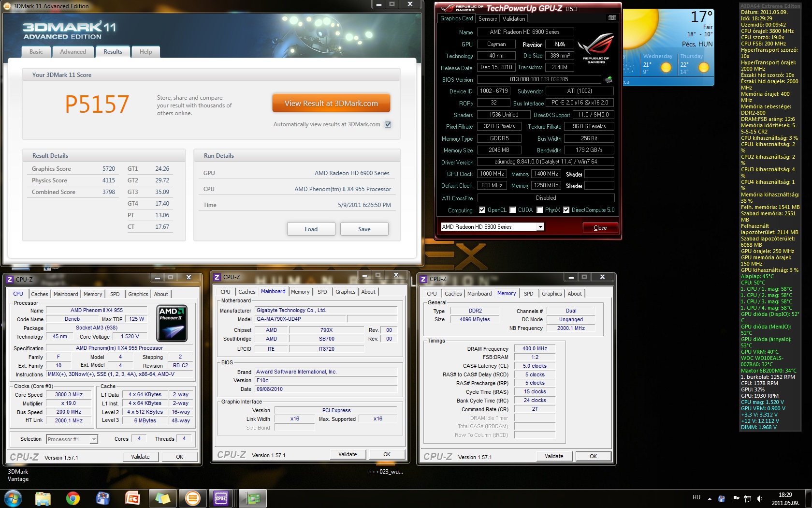The image size is (812, 508).
Task: Click the Save button in Run Details
Action: coord(364,229)
